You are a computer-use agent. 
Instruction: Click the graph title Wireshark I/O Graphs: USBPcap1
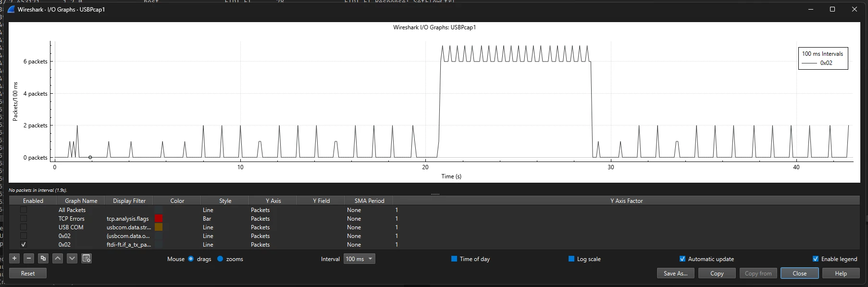pos(434,27)
